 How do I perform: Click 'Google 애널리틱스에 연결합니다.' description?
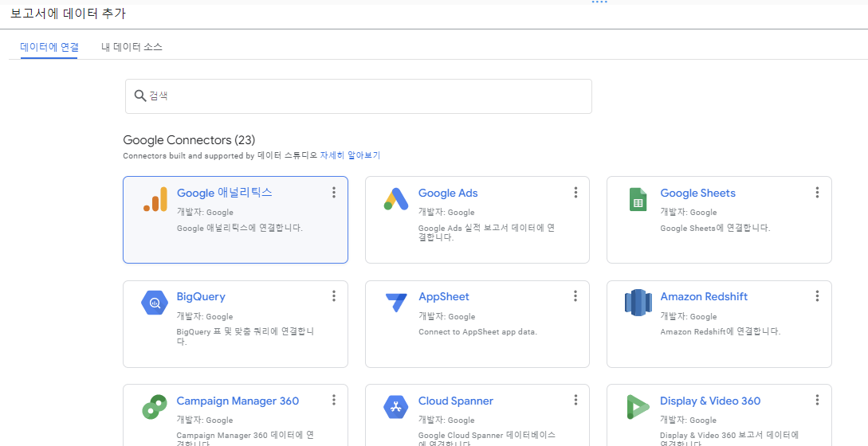[x=240, y=228]
